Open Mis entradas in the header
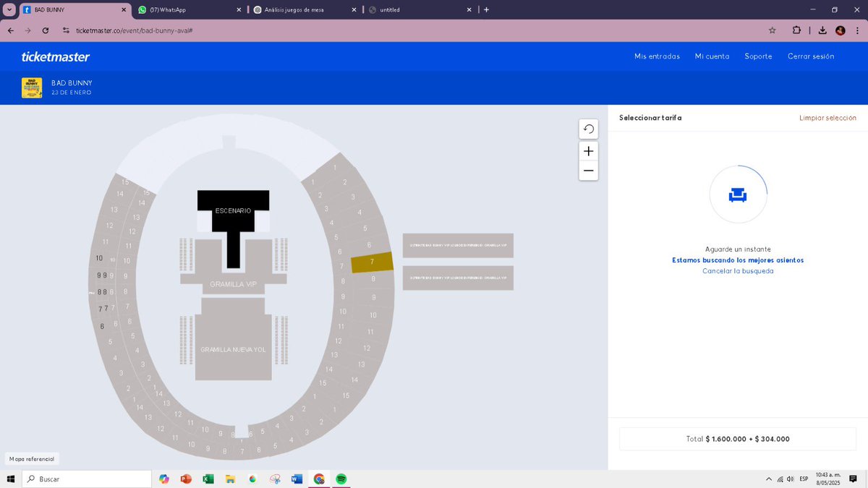The width and height of the screenshot is (868, 488). (657, 56)
